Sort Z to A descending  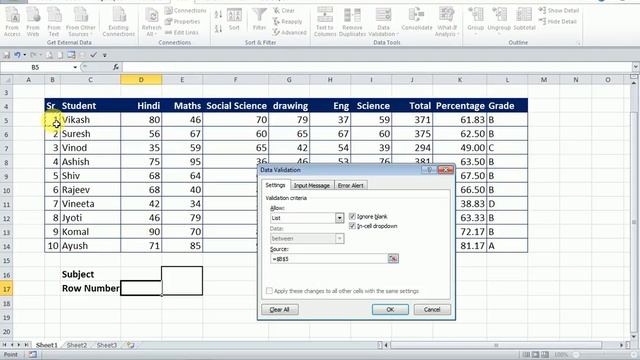tap(218, 29)
